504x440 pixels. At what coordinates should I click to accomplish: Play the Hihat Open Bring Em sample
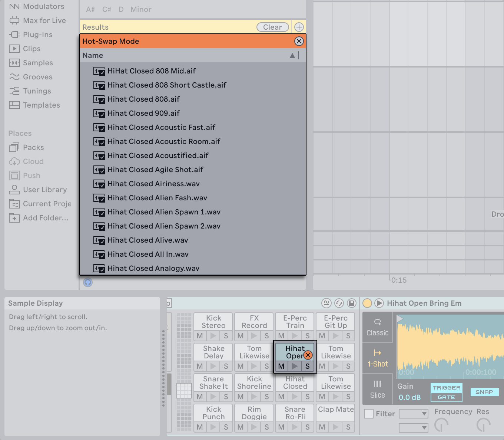[x=379, y=303]
